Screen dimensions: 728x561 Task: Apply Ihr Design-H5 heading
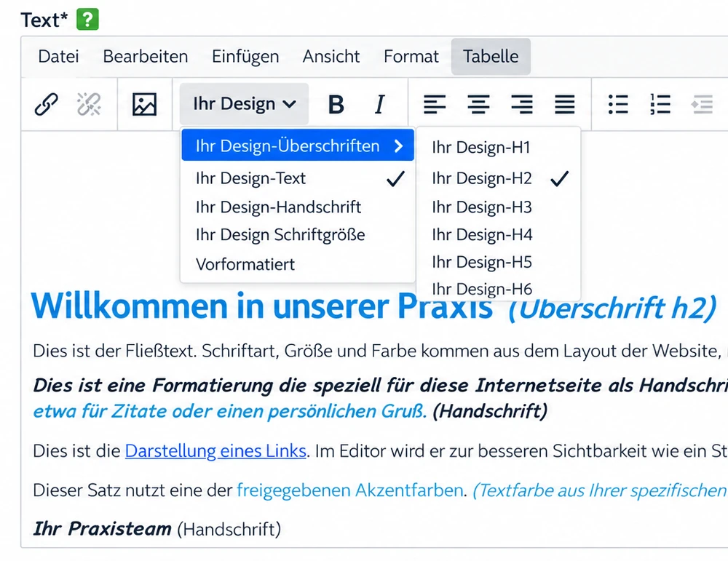click(498, 262)
